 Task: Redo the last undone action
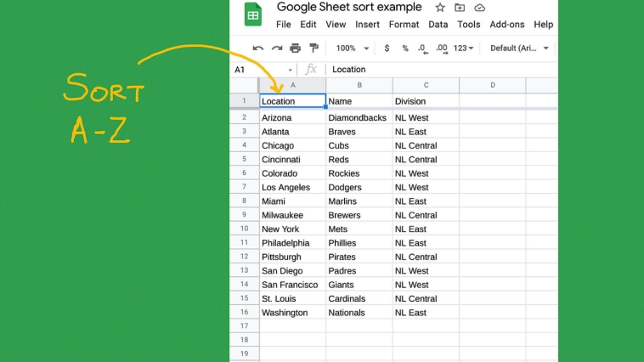pos(276,48)
